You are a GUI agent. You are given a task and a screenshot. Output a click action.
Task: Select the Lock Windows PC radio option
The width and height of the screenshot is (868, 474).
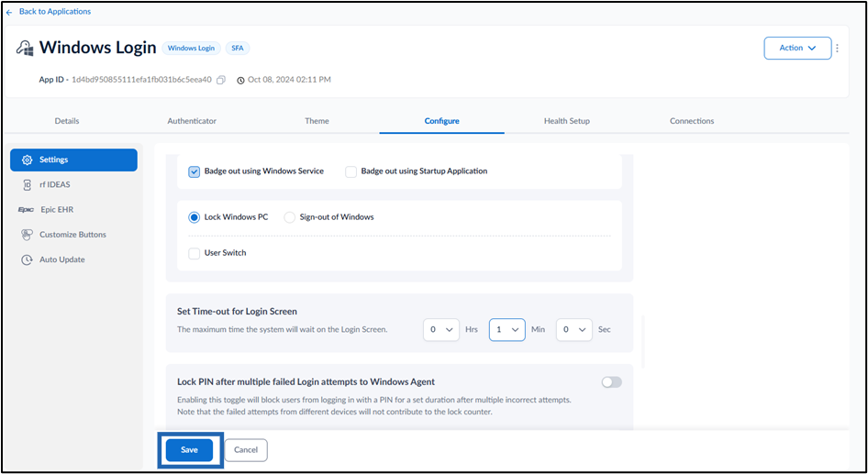(195, 217)
